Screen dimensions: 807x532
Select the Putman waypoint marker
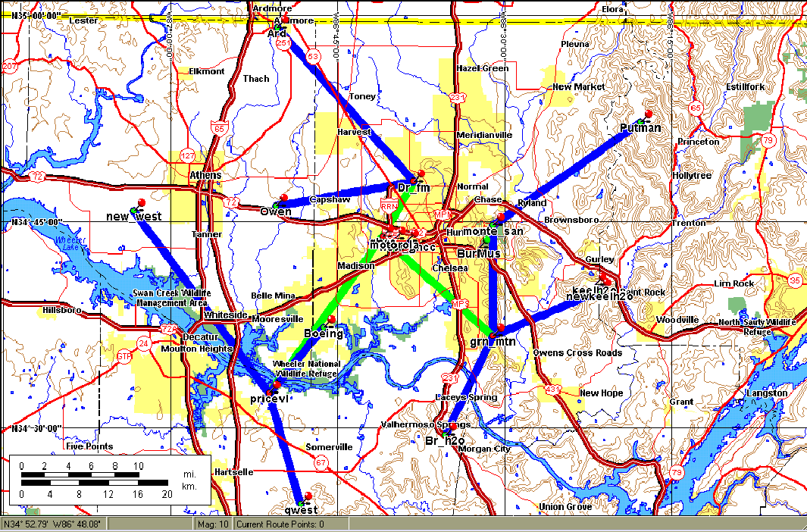click(646, 117)
